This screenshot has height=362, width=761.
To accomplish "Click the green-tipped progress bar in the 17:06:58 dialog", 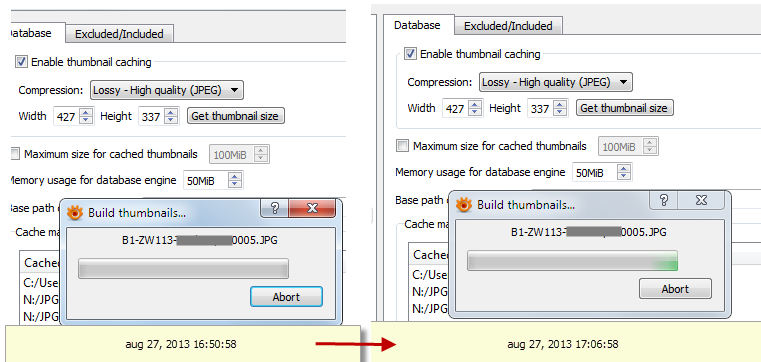I will (572, 261).
